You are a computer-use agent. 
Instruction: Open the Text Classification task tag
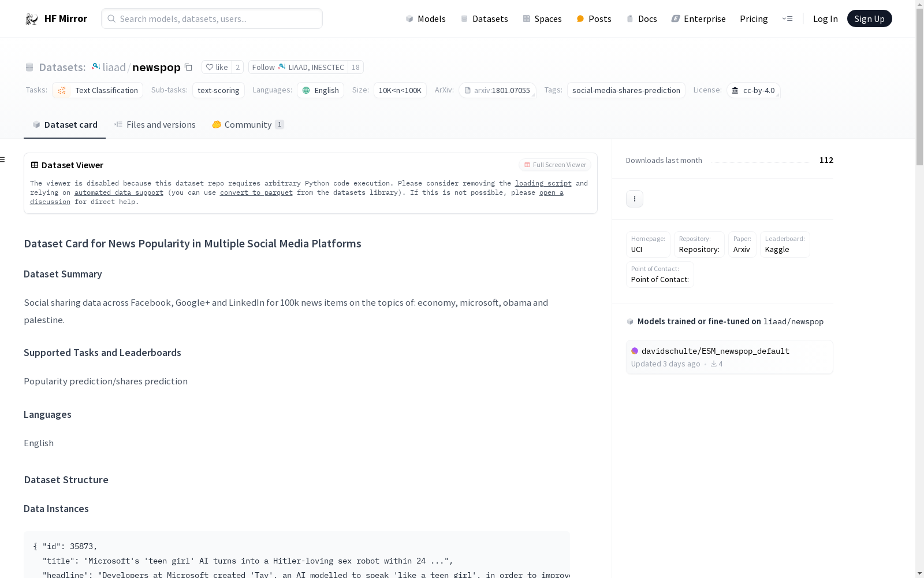click(98, 90)
